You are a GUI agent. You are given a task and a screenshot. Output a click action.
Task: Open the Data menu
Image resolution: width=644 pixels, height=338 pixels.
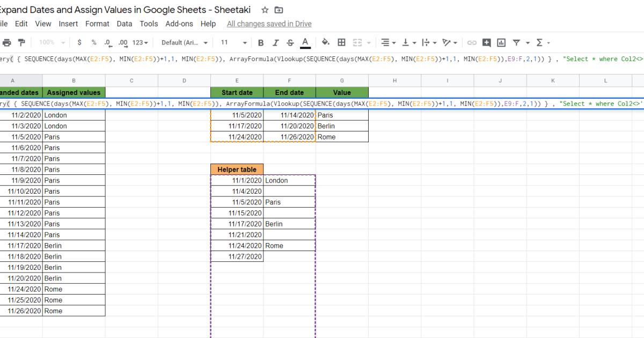(125, 24)
